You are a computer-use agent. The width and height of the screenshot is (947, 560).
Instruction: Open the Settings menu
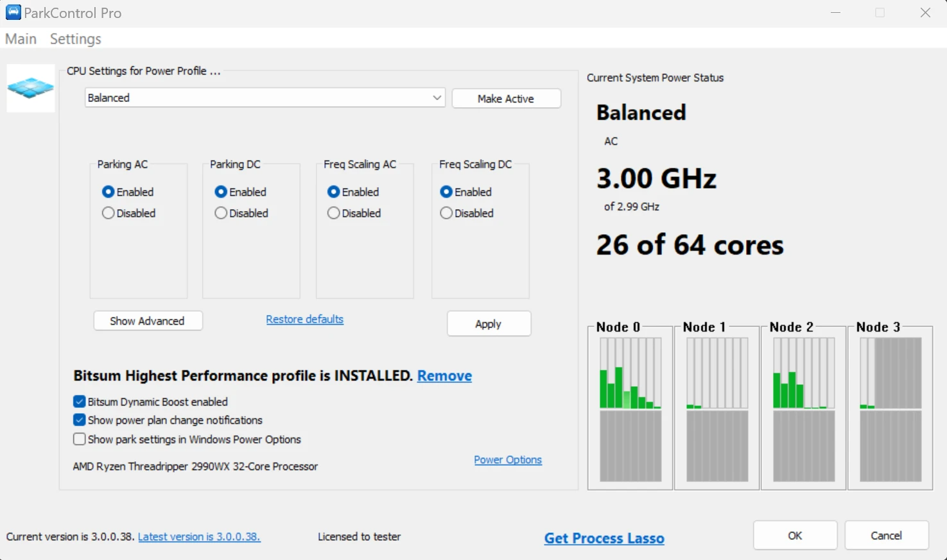(75, 39)
